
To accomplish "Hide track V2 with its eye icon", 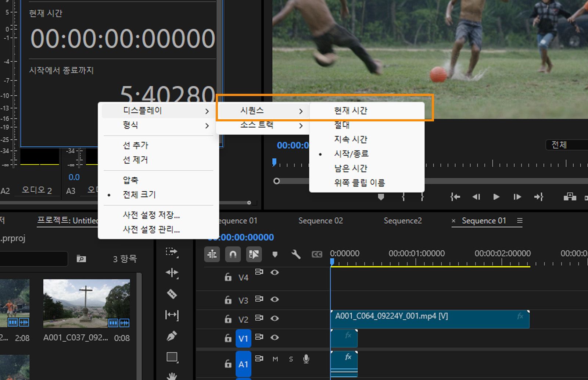I will tap(275, 318).
